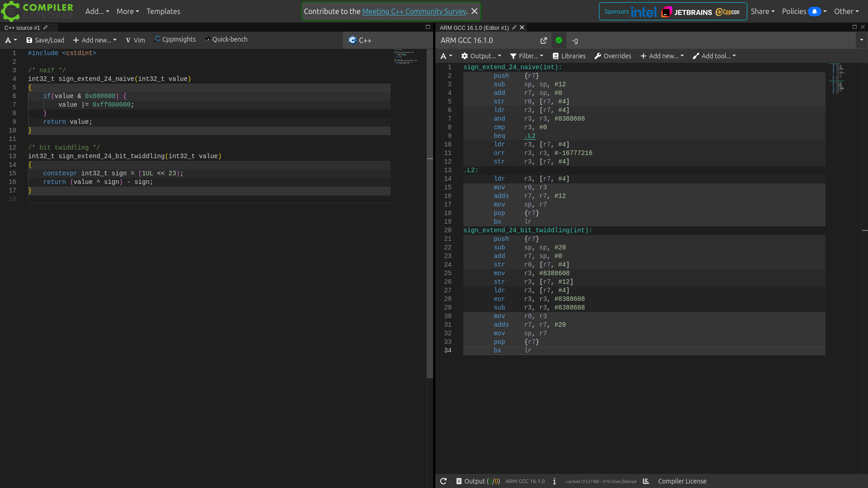Expand the compiler options dropdown arrow
Image resolution: width=868 pixels, height=488 pixels.
861,40
